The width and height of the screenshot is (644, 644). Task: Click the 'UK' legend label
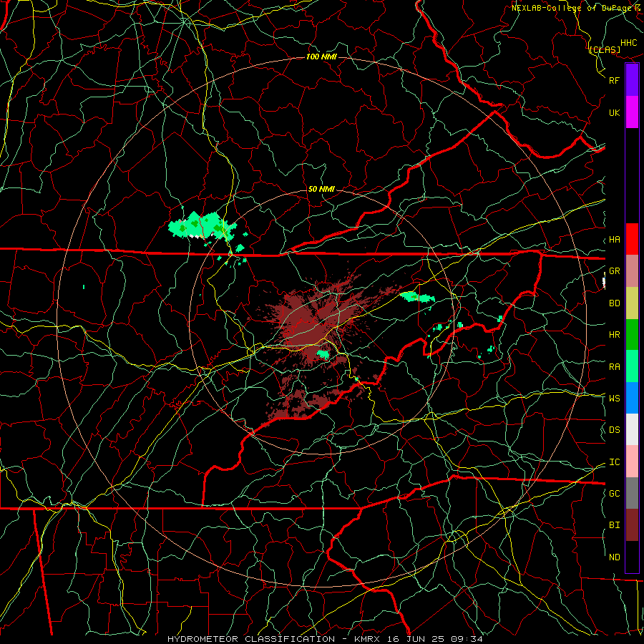[614, 112]
